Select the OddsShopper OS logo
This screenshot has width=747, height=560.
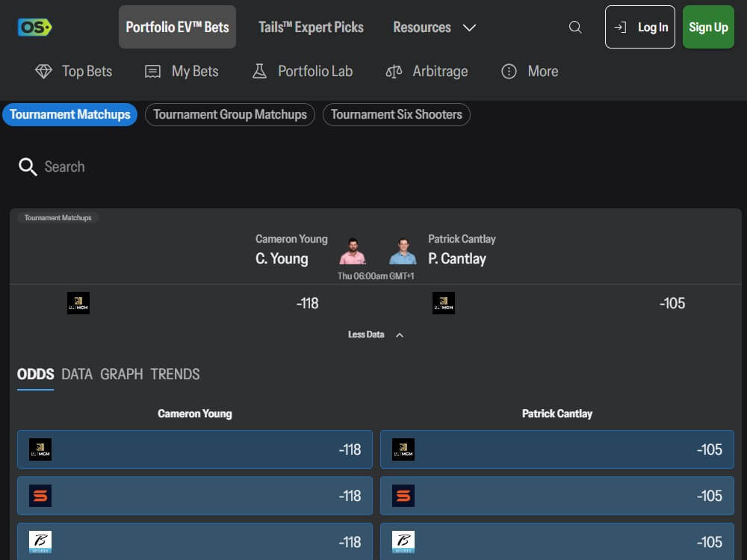coord(34,27)
